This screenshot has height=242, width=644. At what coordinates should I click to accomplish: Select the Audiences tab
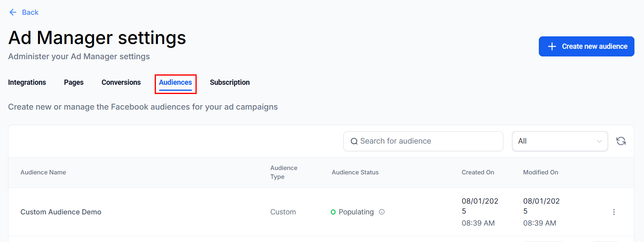pyautogui.click(x=175, y=82)
